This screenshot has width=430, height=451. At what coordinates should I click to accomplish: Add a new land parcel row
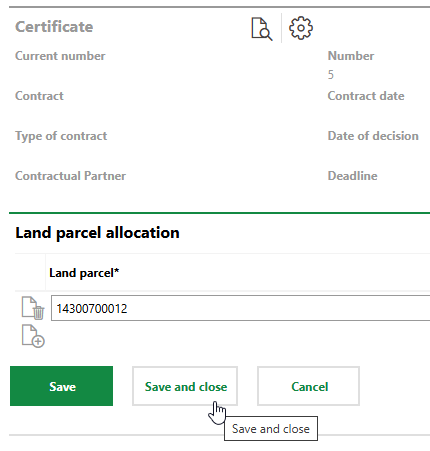(33, 336)
